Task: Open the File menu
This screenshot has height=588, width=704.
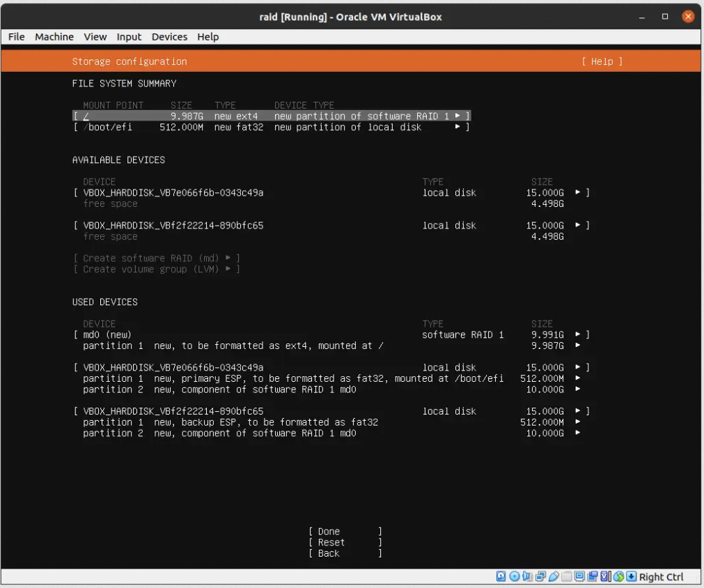Action: click(16, 37)
